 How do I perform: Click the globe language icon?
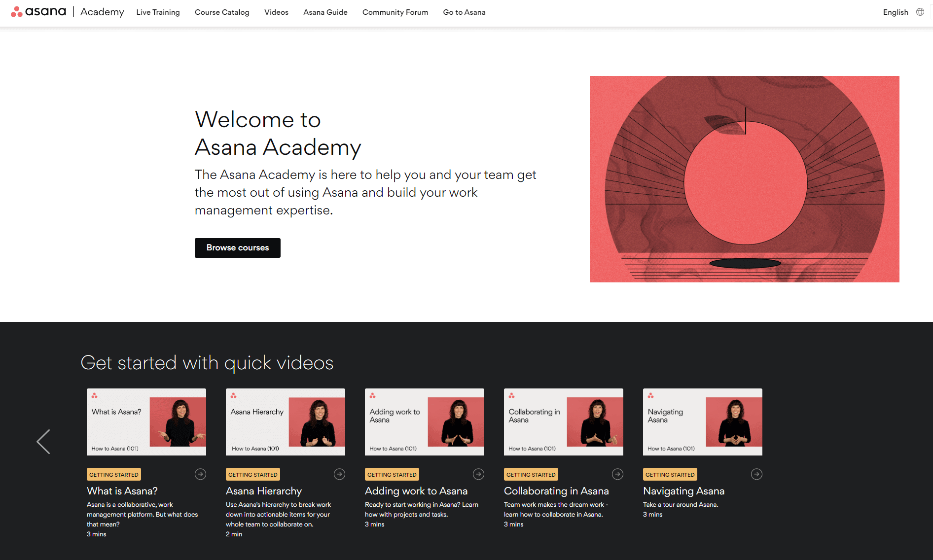(x=920, y=12)
